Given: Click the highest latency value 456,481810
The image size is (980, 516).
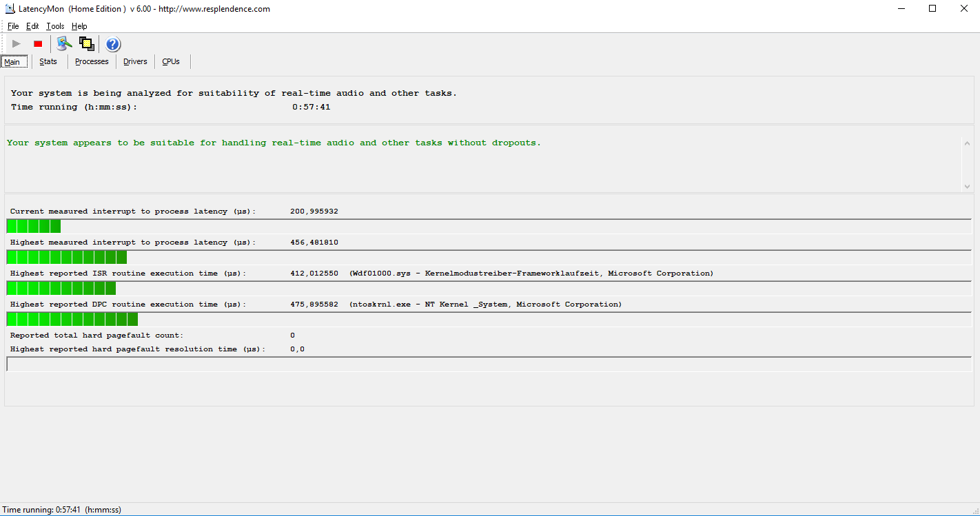Looking at the screenshot, I should (x=314, y=242).
